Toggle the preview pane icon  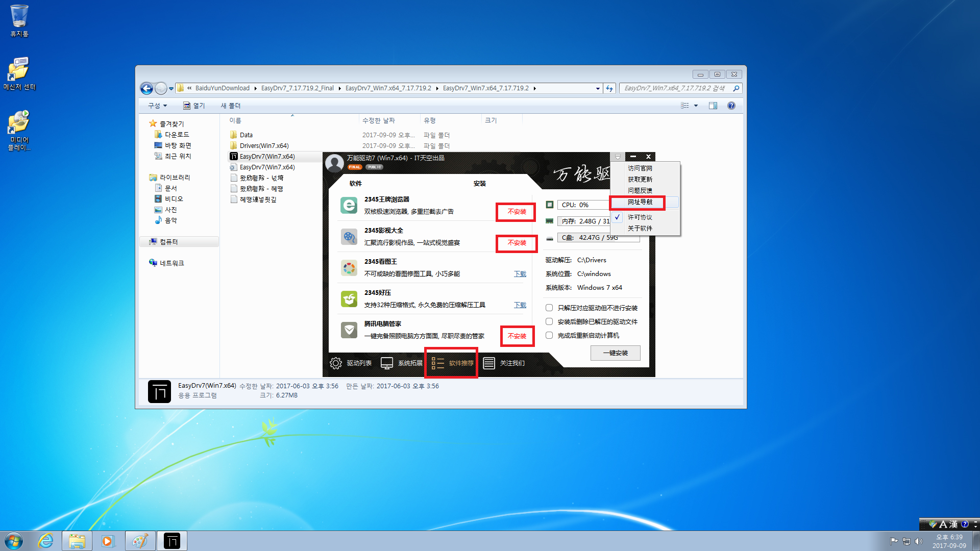(x=713, y=106)
